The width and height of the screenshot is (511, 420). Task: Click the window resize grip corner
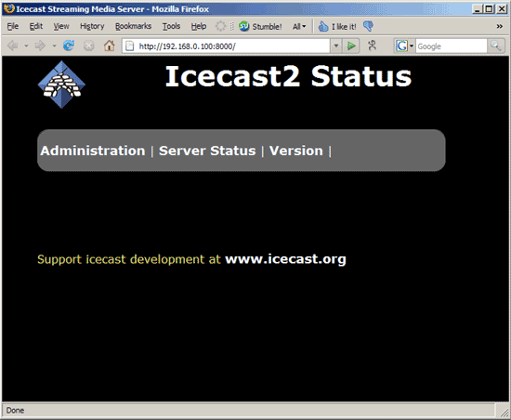tap(504, 413)
